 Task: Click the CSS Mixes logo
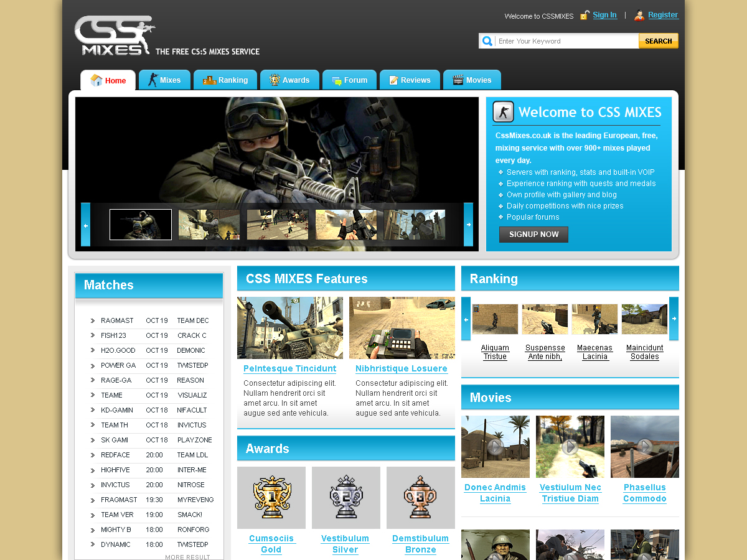point(115,35)
